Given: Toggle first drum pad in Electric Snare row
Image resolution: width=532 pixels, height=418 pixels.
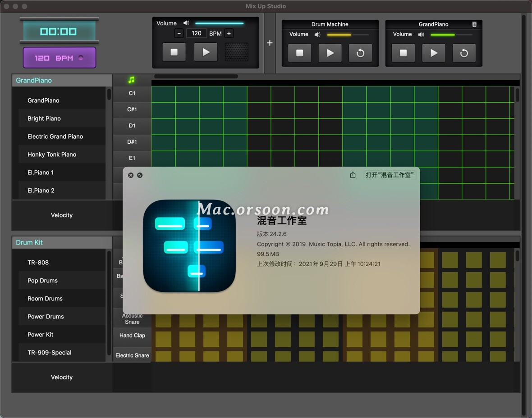Looking at the screenshot, I should tap(163, 356).
